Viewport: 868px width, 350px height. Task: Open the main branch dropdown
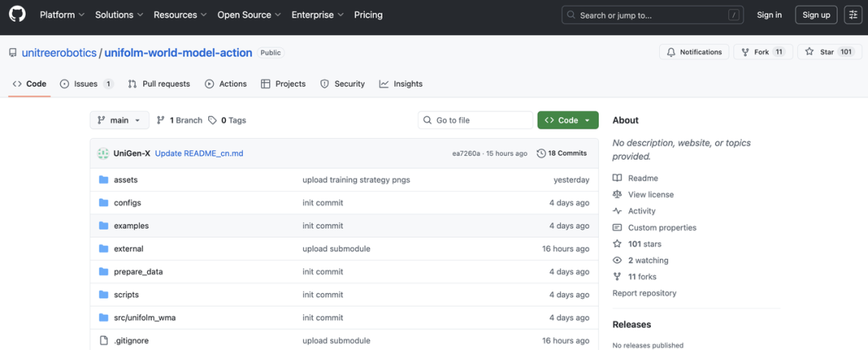119,120
